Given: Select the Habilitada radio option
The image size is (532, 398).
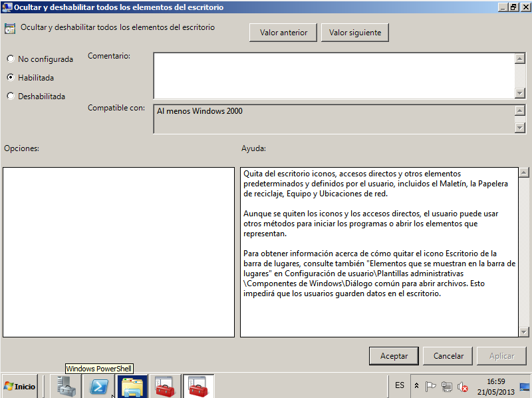Looking at the screenshot, I should click(11, 77).
